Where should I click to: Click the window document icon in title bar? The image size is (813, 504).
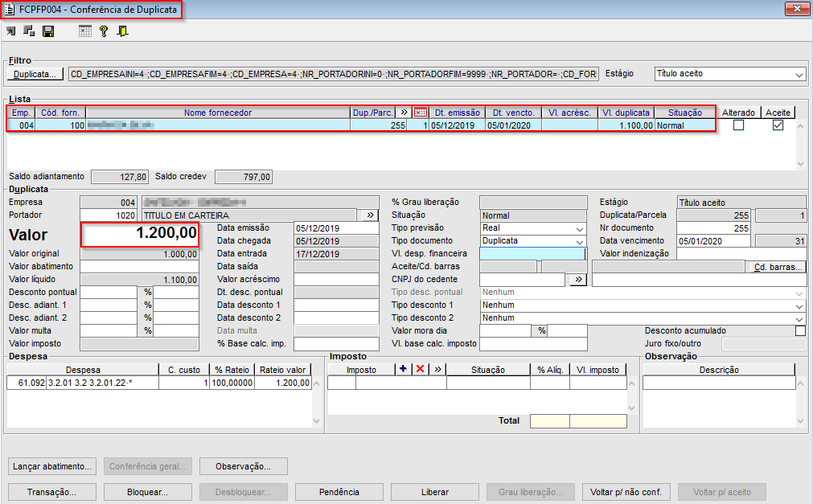(x=10, y=10)
